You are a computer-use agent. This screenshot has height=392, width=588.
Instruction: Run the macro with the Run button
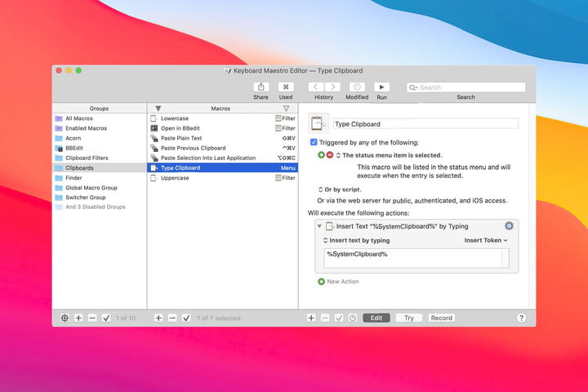[x=381, y=87]
